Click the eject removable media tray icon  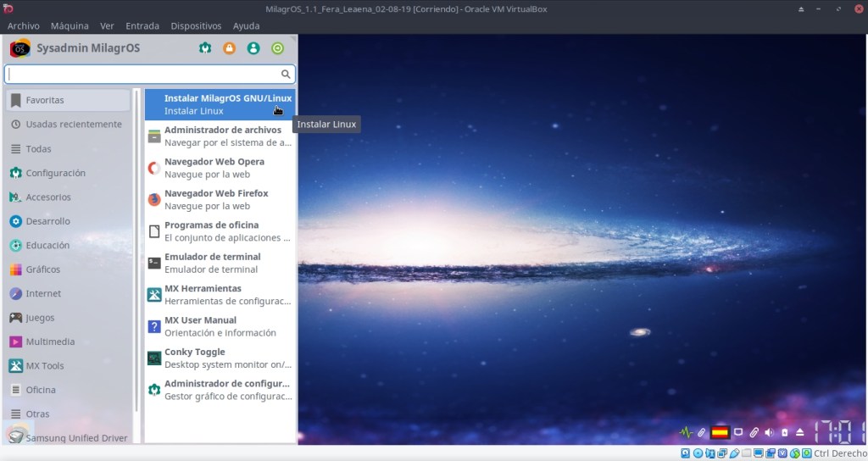(800, 433)
